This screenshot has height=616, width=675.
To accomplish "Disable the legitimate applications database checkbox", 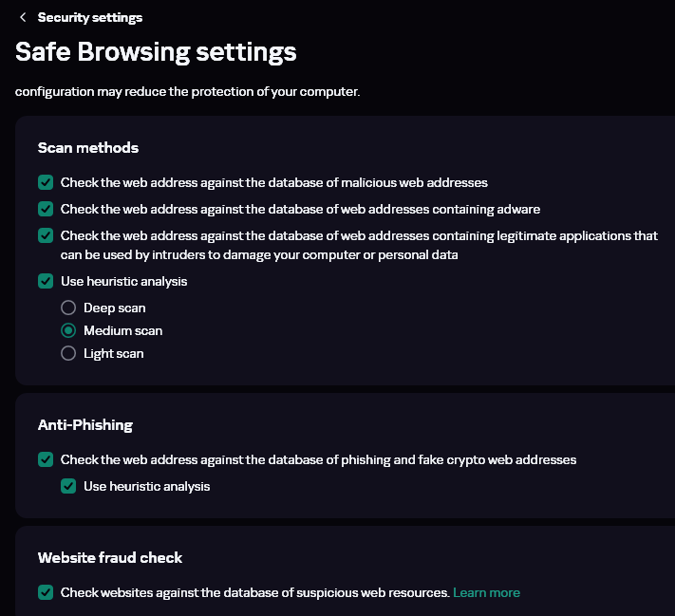I will point(46,235).
